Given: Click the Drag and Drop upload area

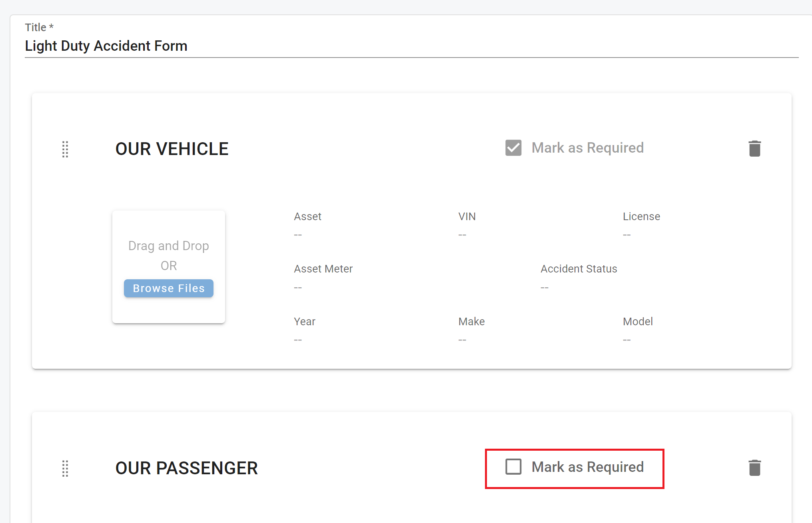Looking at the screenshot, I should pos(168,246).
